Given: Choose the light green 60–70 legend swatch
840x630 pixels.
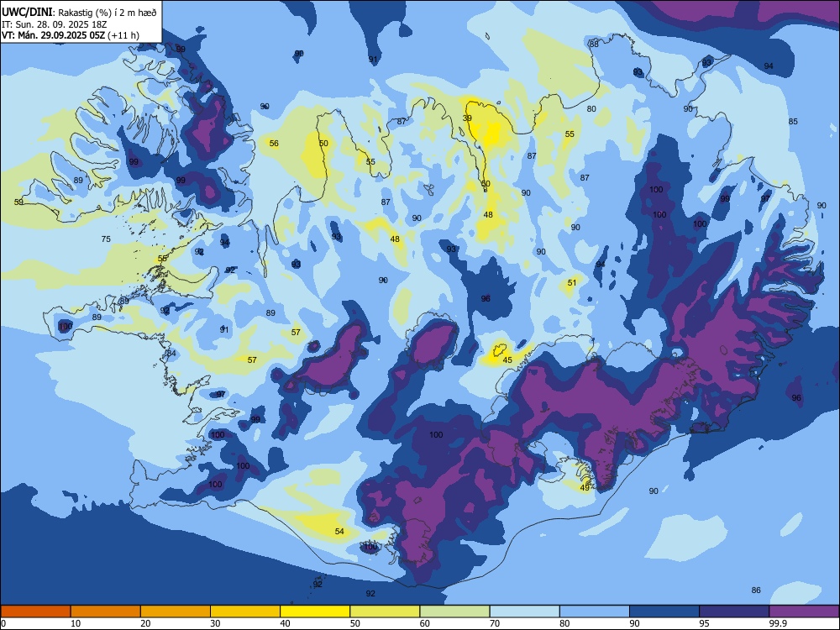Looking at the screenshot, I should coord(454,612).
